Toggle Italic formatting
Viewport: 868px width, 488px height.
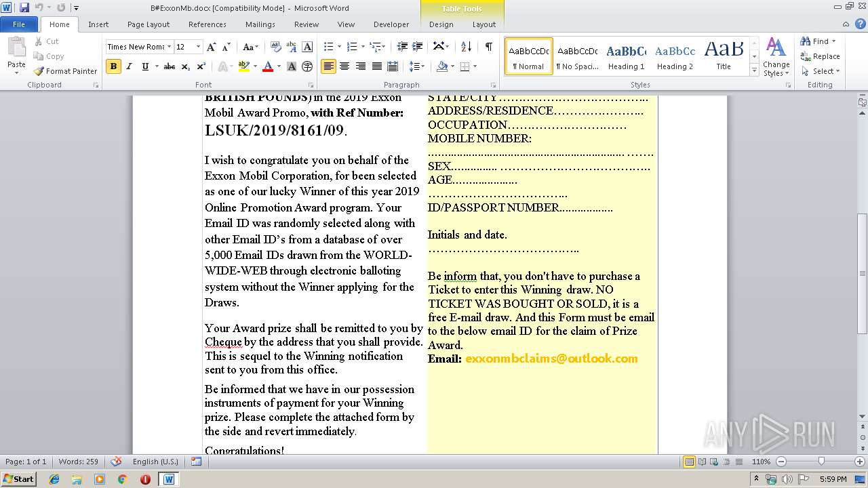pyautogui.click(x=129, y=66)
